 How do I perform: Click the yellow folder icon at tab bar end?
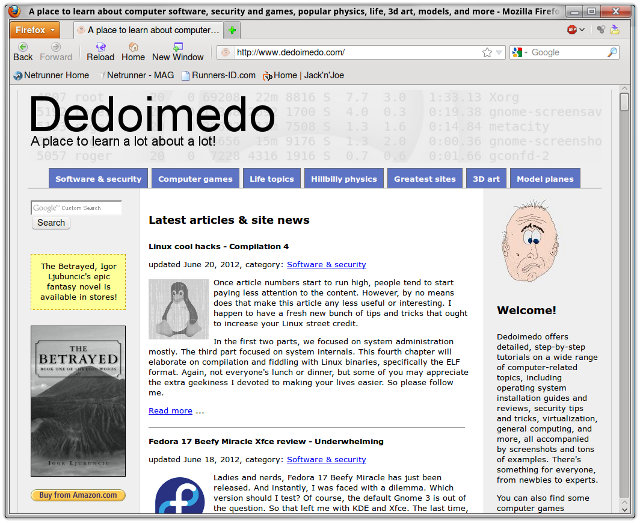[x=615, y=29]
